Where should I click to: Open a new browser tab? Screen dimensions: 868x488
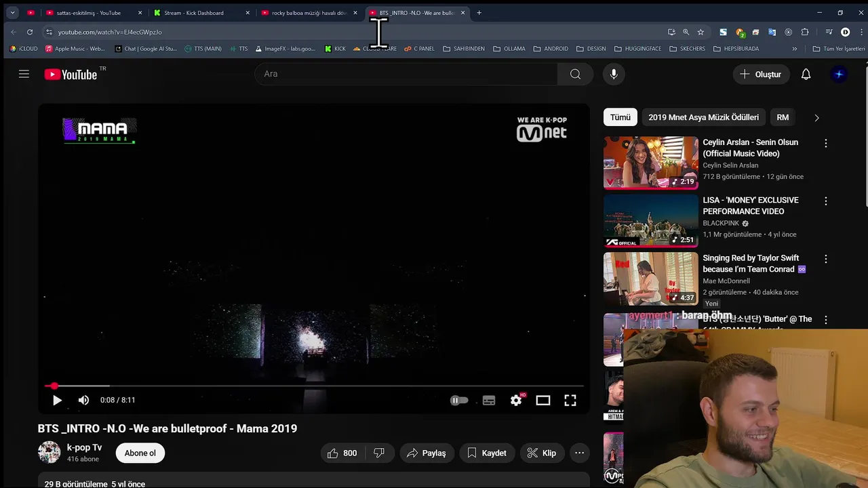point(479,13)
